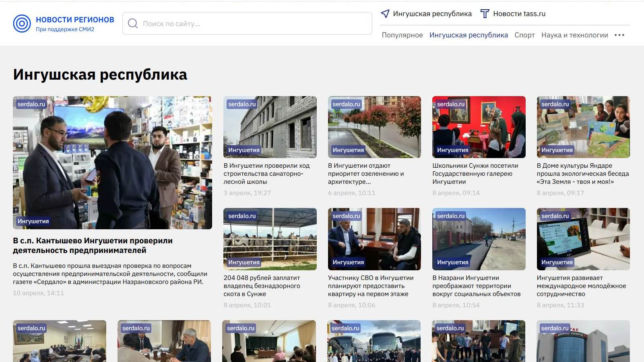Switch to the Спорт section

point(524,35)
